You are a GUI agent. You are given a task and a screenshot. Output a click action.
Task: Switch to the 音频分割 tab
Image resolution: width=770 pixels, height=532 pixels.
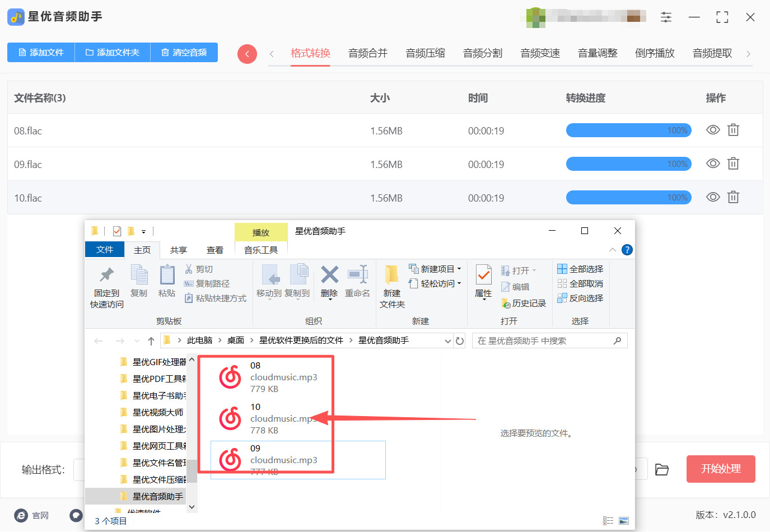click(x=483, y=53)
